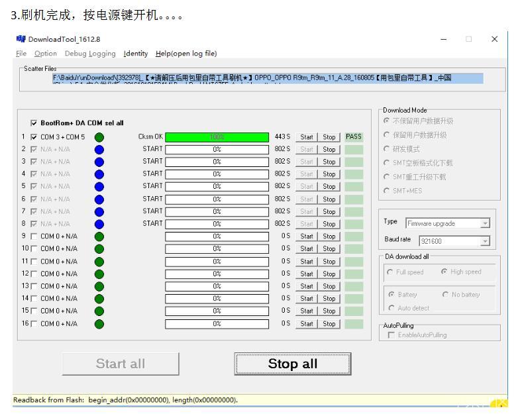Toggle BootRom+ DA COM sel all checkbox
Screen dimensions: 518x420
(x=34, y=123)
